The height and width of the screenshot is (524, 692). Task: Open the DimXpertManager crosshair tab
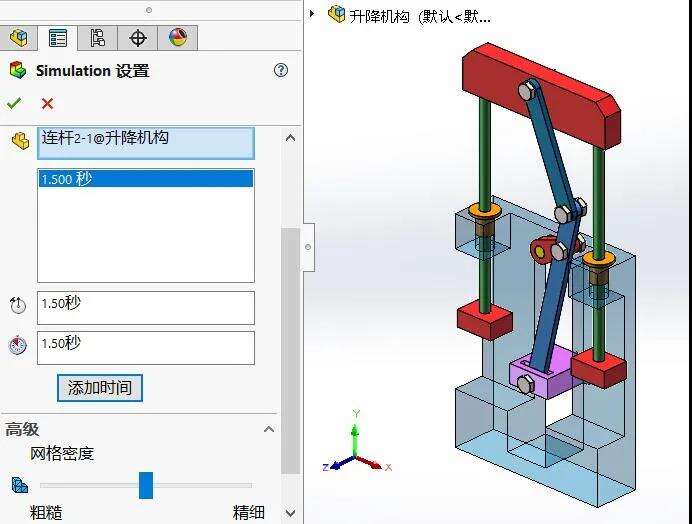coord(138,38)
